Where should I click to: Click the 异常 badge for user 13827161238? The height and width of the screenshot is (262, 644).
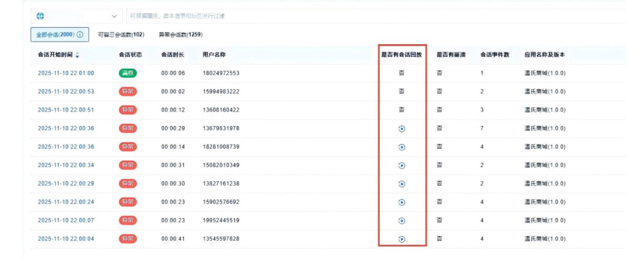128,183
